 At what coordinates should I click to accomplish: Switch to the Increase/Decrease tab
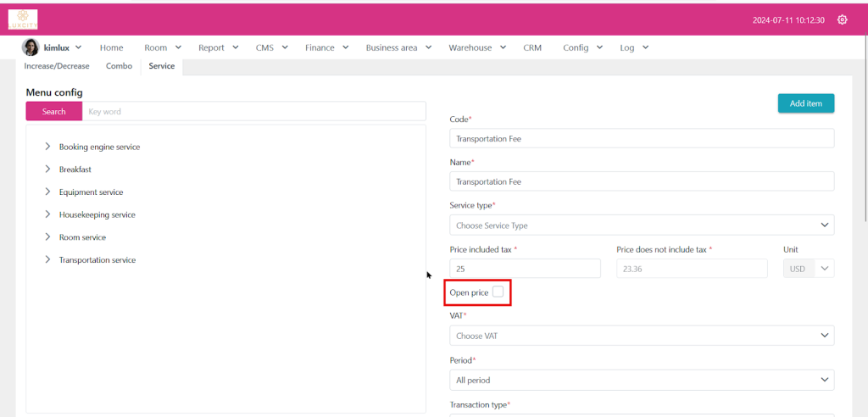(57, 66)
